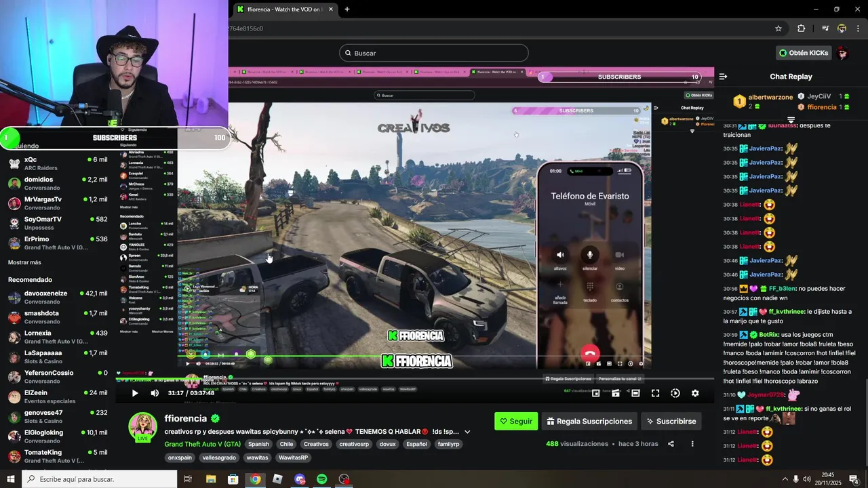Image resolution: width=868 pixels, height=488 pixels.
Task: Open the three-dot more options menu
Action: (x=692, y=444)
